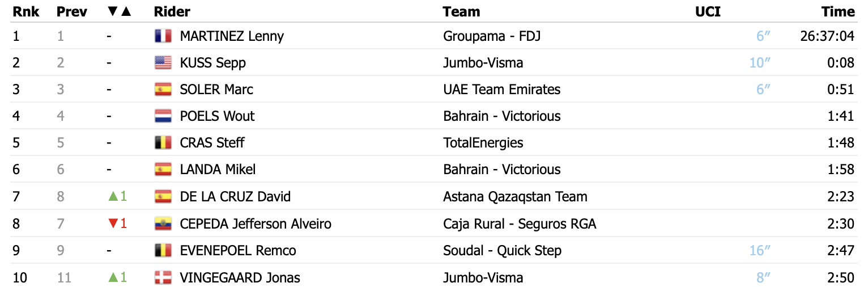This screenshot has height=287, width=868.
Task: Click the USA flag next to Kuss Sepp
Action: [163, 63]
